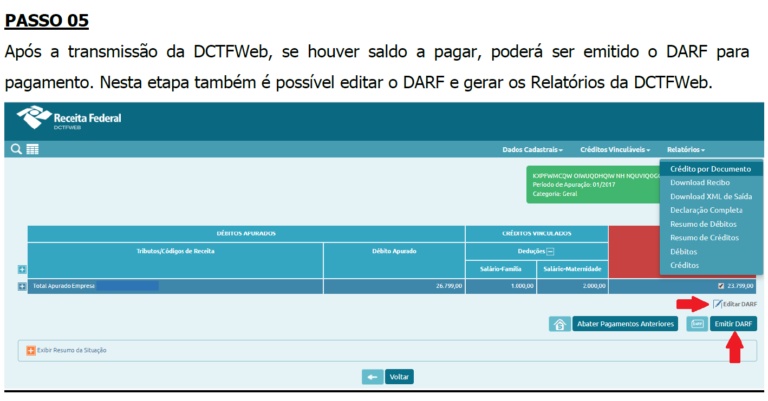This screenshot has width=768, height=401.
Task: Select Declaração Completa report option
Action: tap(706, 210)
